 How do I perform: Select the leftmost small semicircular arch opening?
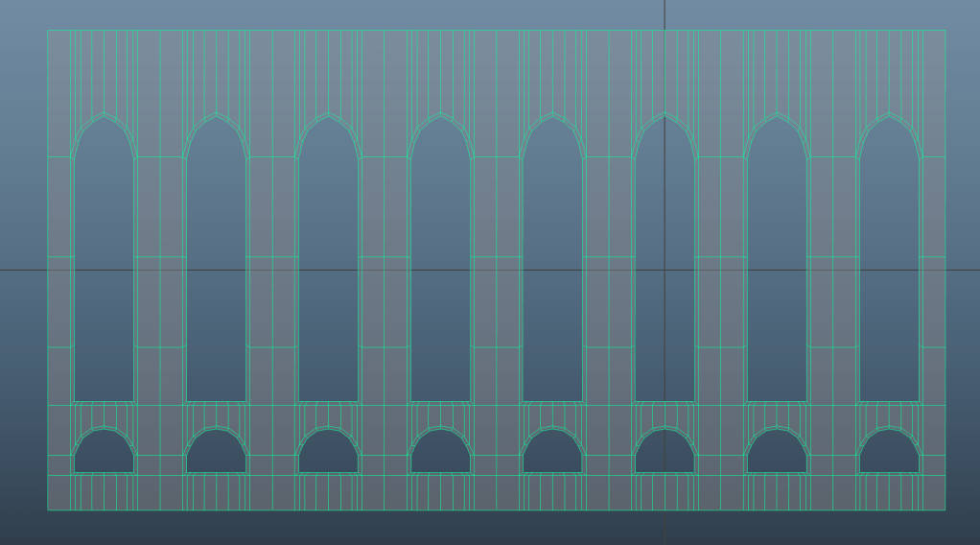(104, 453)
